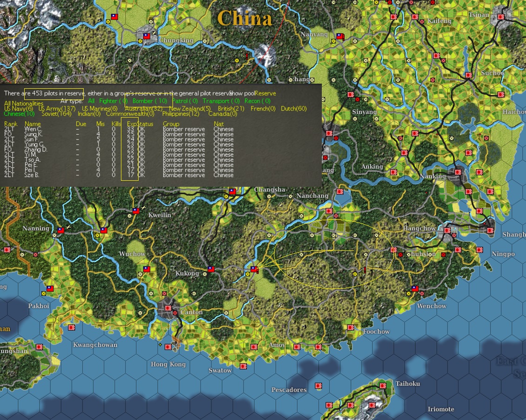Image resolution: width=526 pixels, height=420 pixels.
Task: Sort pilot list by Nat column
Action: pyautogui.click(x=219, y=124)
